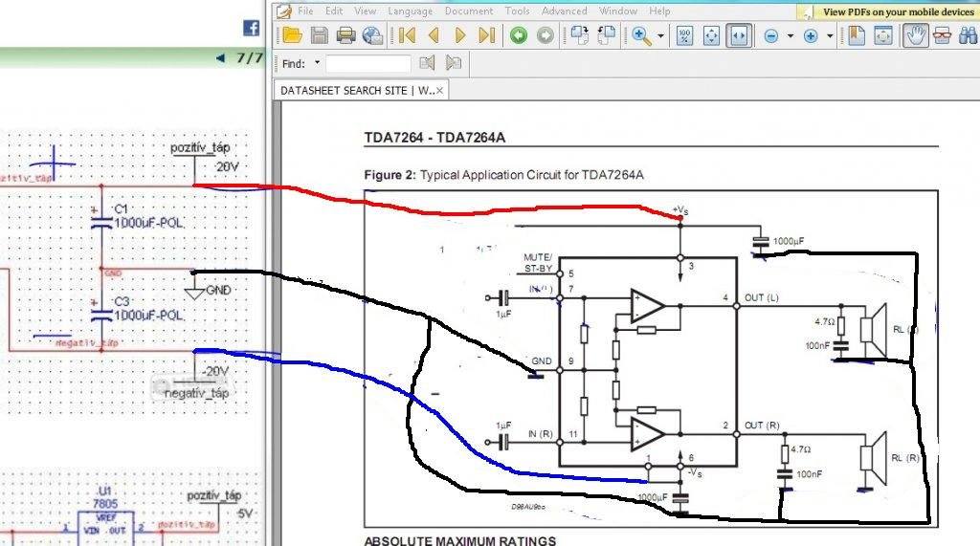Open search with the binoculars icon
The width and height of the screenshot is (980, 546).
point(968,35)
